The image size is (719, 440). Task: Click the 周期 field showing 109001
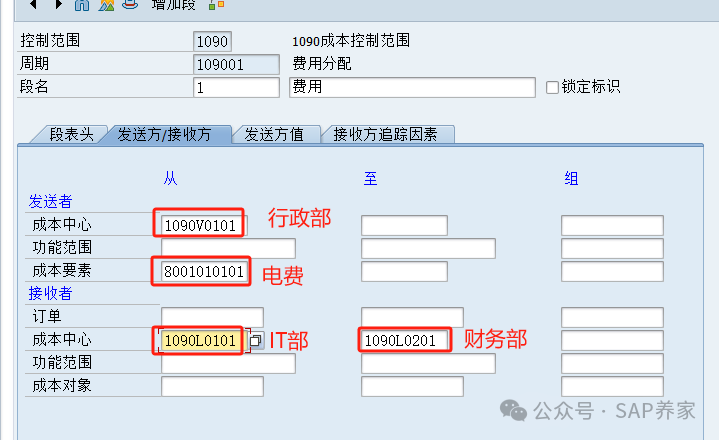tap(236, 64)
